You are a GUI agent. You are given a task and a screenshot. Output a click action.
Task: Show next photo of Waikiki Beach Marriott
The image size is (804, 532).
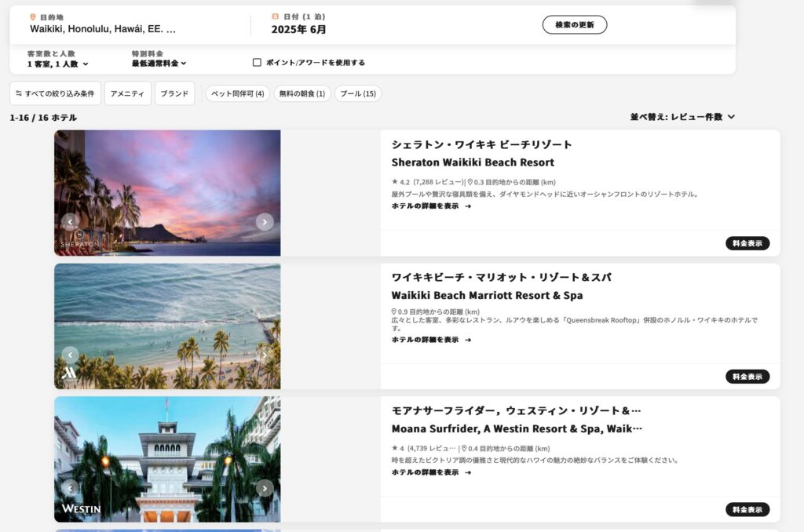coord(265,355)
